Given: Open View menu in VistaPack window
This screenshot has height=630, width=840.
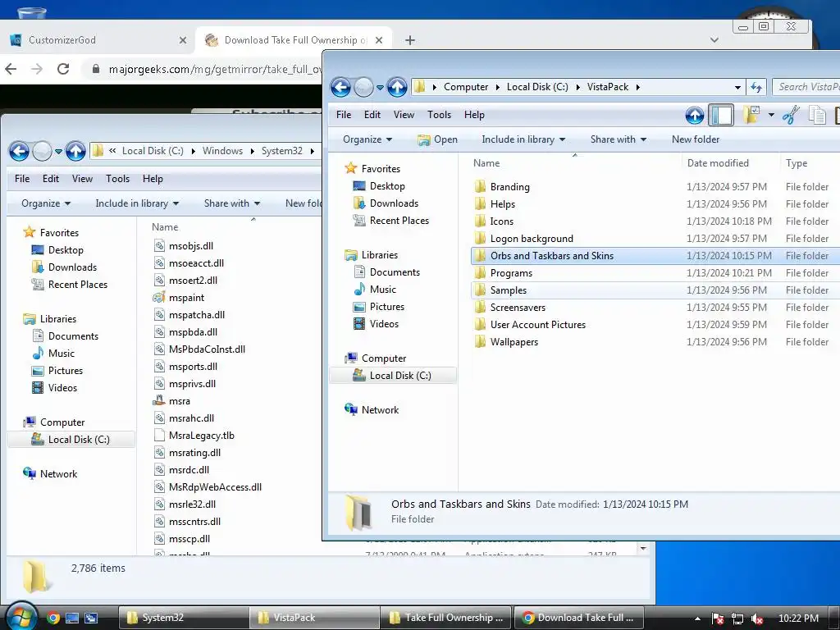Looking at the screenshot, I should [404, 115].
